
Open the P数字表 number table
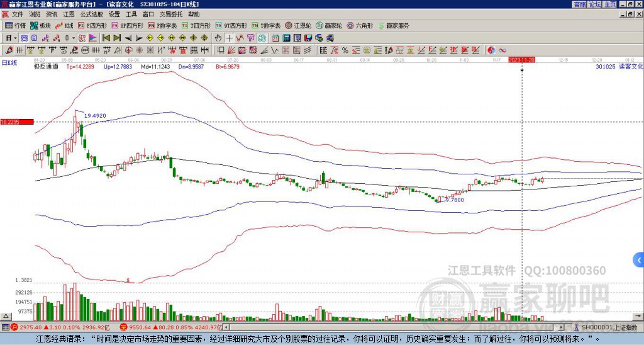click(162, 25)
